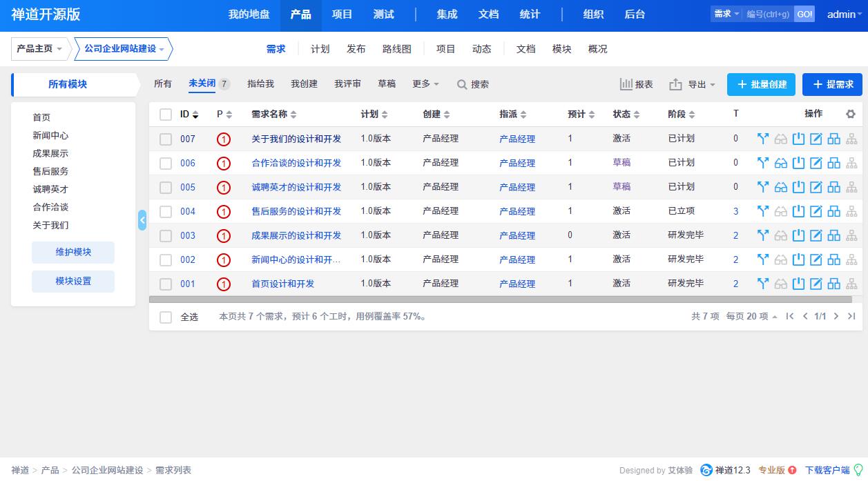The height and width of the screenshot is (481, 868).
Task: Click the 下载客户端 lightbulb icon
Action: 859,470
